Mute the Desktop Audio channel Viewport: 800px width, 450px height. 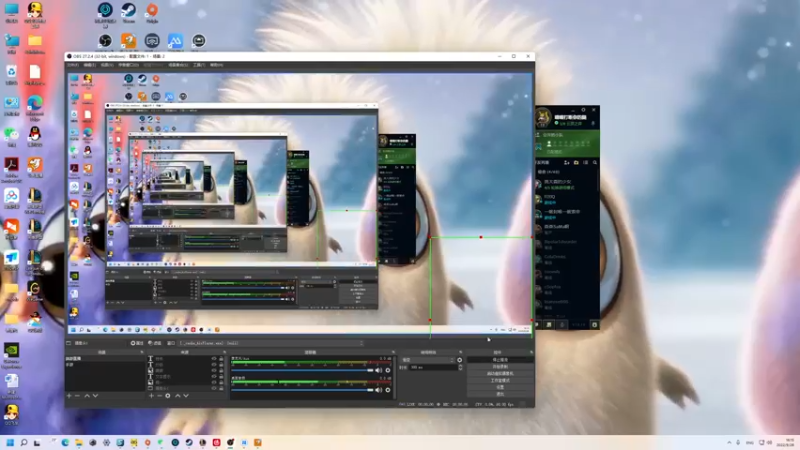pos(379,390)
